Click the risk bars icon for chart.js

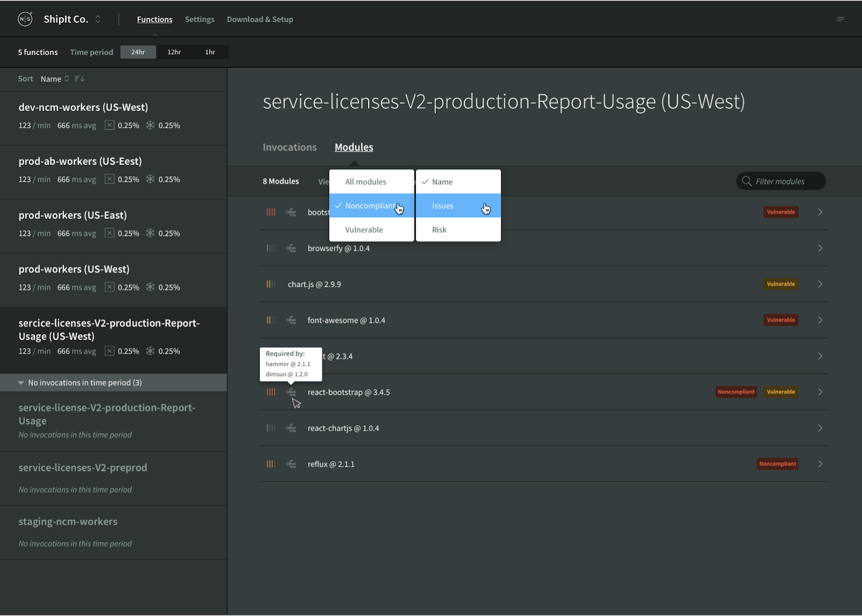coord(271,284)
